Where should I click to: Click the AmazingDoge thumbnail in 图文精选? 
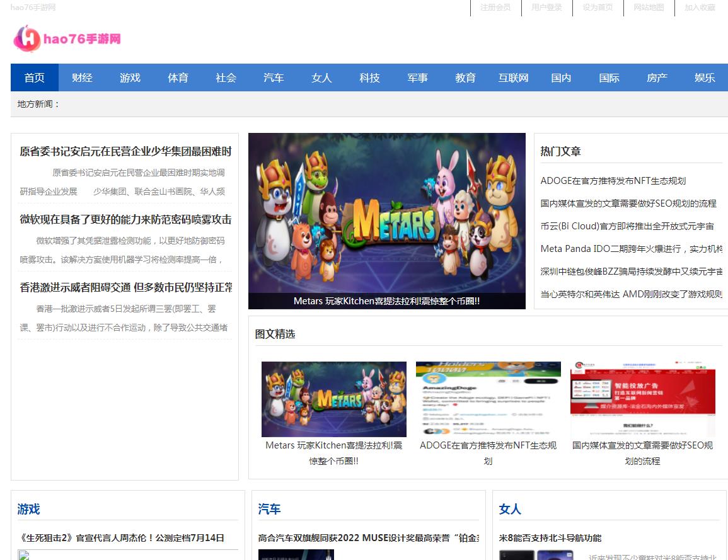[488, 399]
